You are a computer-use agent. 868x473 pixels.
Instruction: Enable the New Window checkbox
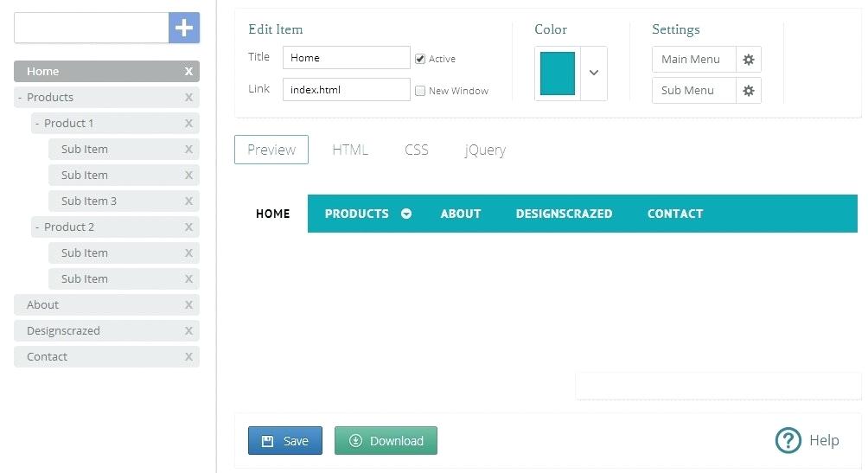[x=420, y=91]
